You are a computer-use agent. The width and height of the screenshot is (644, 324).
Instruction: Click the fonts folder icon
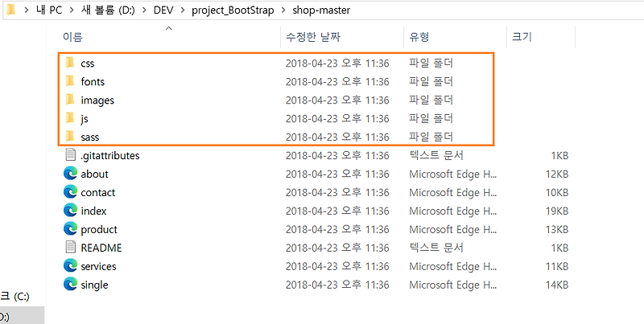click(x=70, y=81)
